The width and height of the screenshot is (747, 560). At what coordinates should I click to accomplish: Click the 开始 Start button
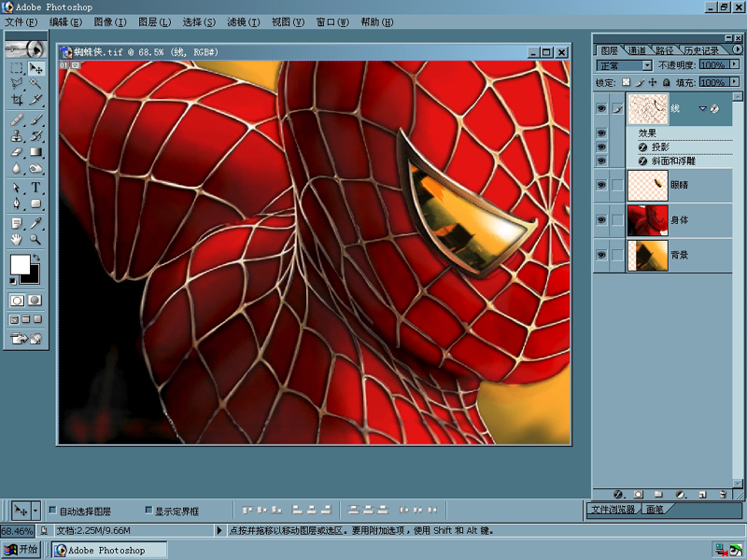[x=20, y=549]
